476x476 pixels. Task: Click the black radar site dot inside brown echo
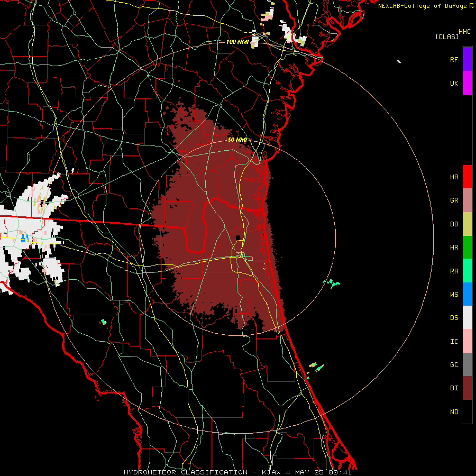pos(237,237)
